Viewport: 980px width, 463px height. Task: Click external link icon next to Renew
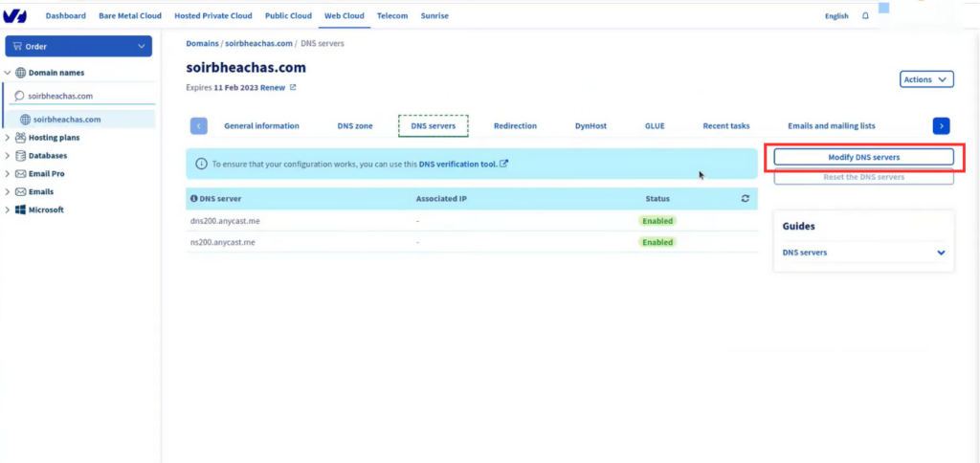coord(293,87)
